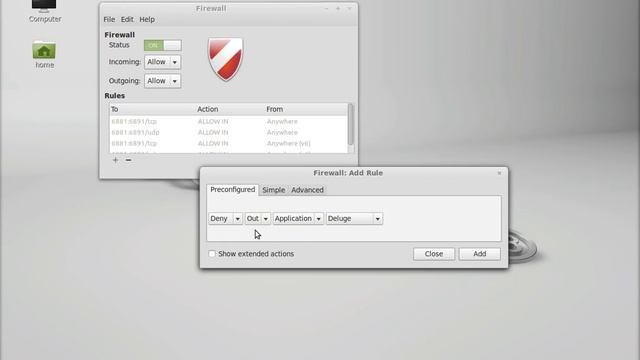Open the Deluge application dropdown
This screenshot has height=360, width=640.
[354, 219]
